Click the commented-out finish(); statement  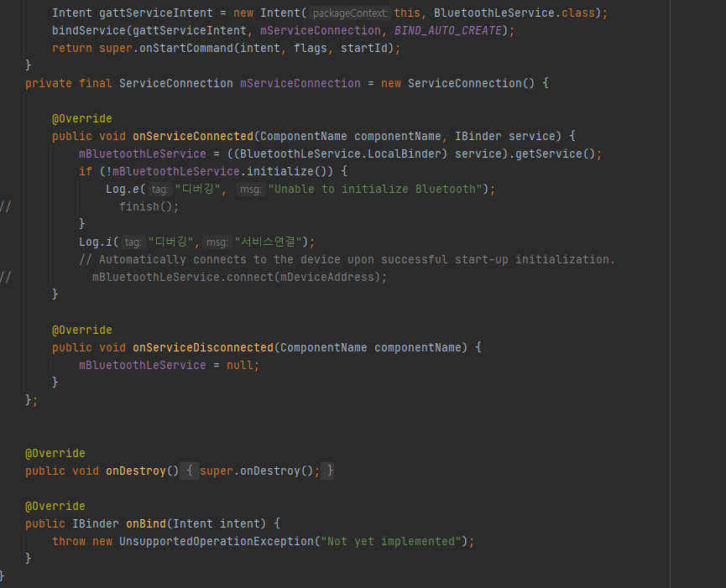click(149, 206)
